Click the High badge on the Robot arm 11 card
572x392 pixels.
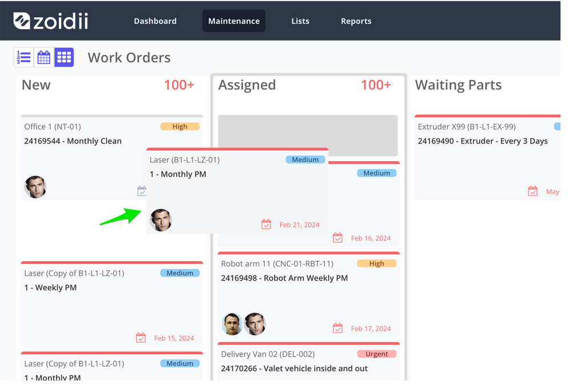click(377, 263)
